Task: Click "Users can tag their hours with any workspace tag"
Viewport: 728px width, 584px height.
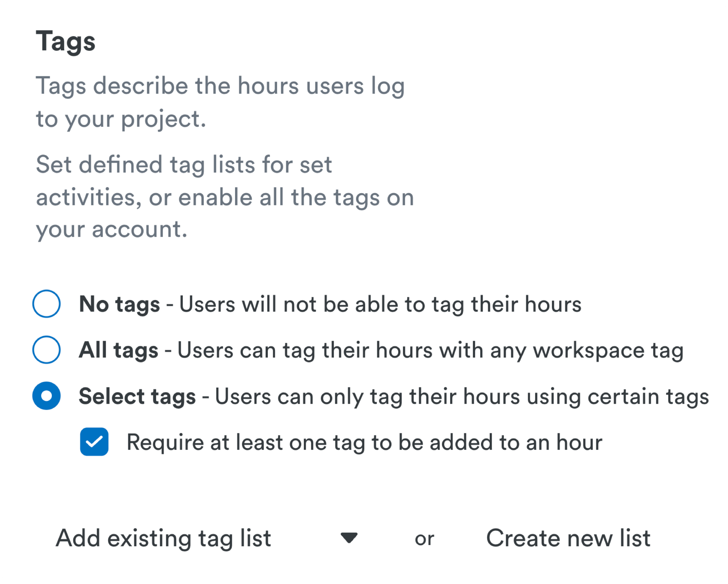Action: pos(430,350)
